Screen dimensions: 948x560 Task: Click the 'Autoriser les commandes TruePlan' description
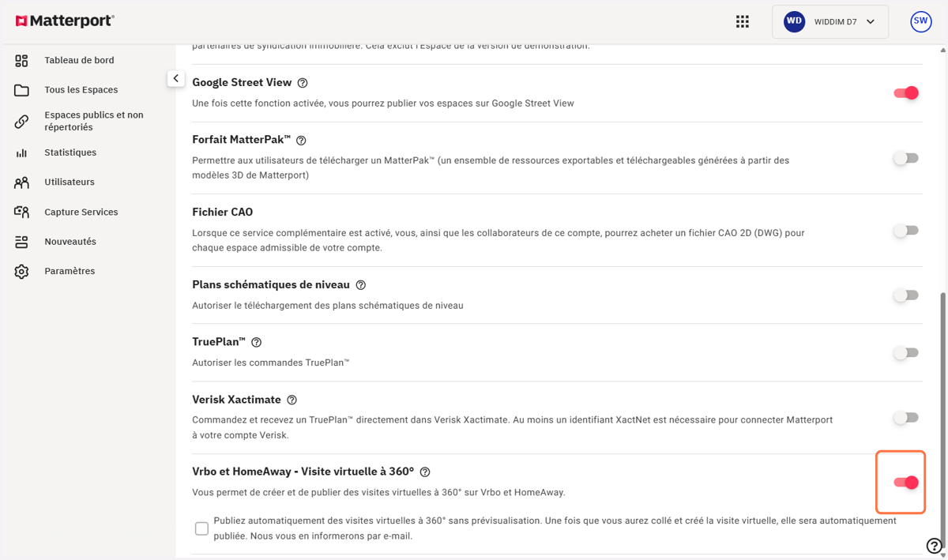coord(270,363)
